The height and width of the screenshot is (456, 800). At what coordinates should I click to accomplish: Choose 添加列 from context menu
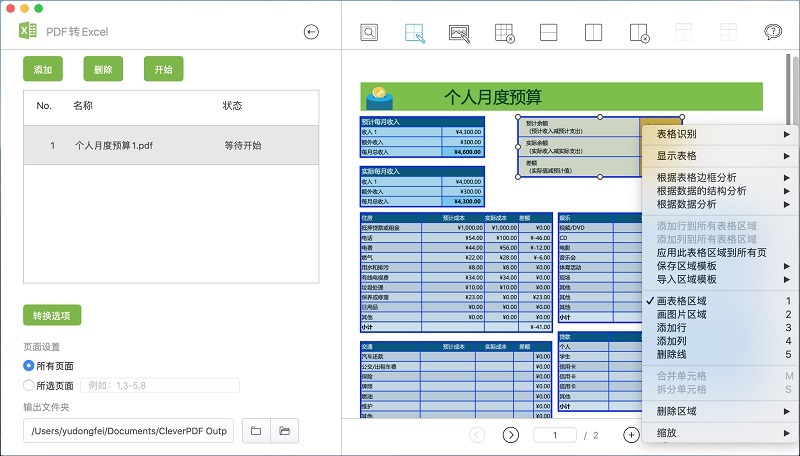click(720, 341)
